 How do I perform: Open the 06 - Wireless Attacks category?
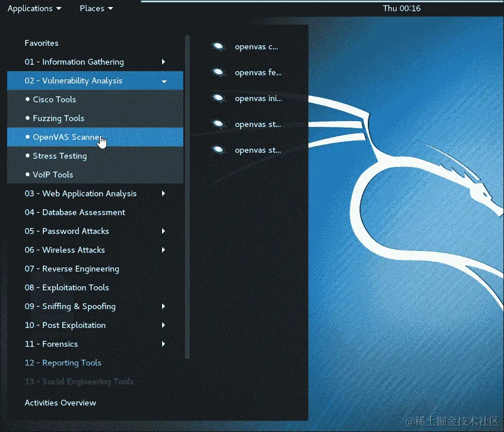point(95,250)
